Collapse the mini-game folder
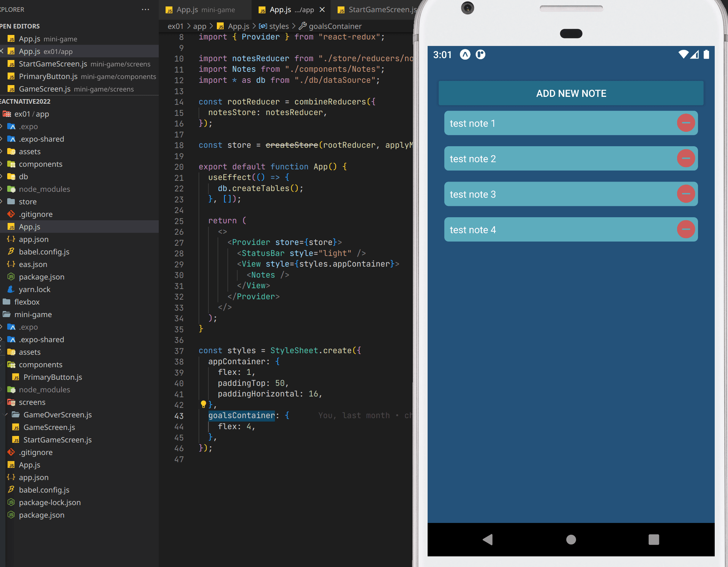This screenshot has height=567, width=728. click(79, 314)
